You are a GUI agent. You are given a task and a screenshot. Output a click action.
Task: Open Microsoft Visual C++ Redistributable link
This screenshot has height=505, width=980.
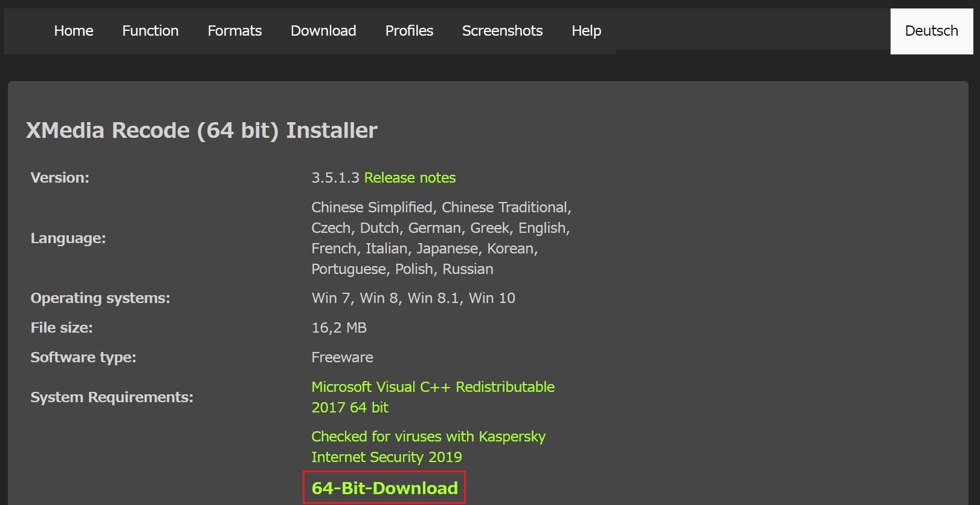coord(433,397)
